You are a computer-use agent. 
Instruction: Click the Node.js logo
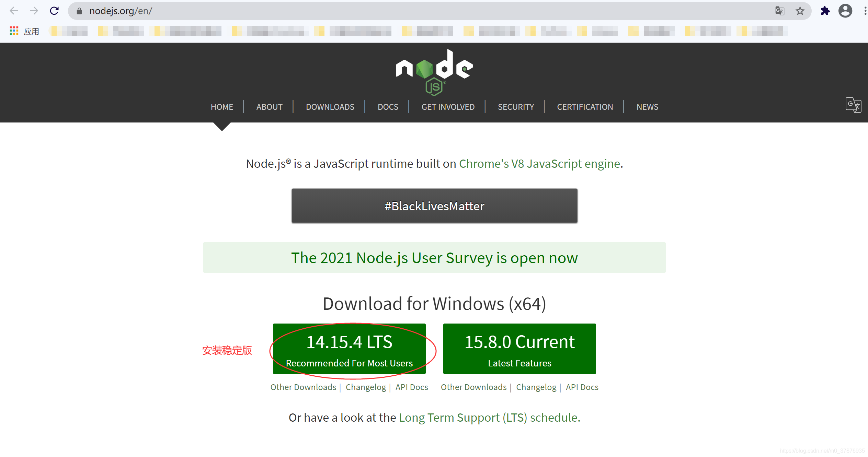(x=434, y=72)
